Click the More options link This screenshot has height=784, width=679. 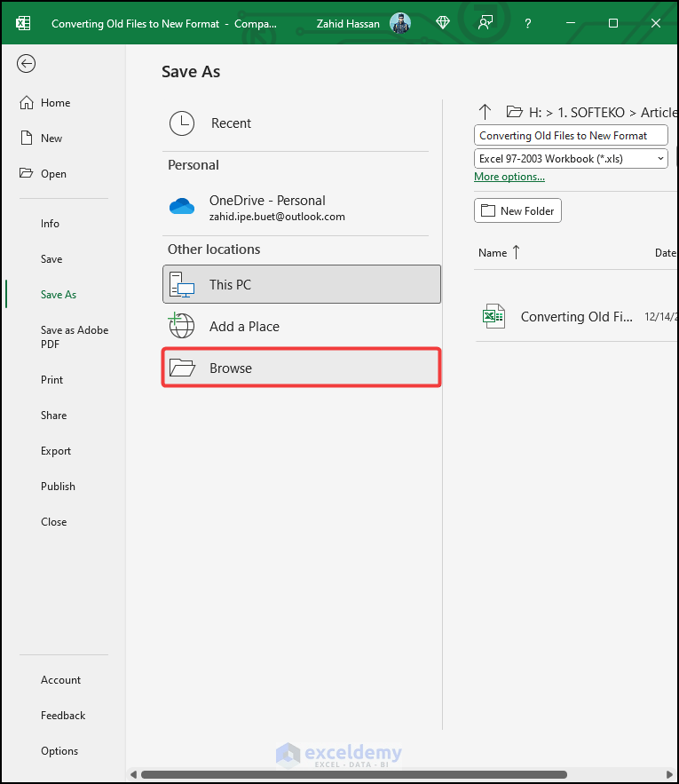(509, 177)
